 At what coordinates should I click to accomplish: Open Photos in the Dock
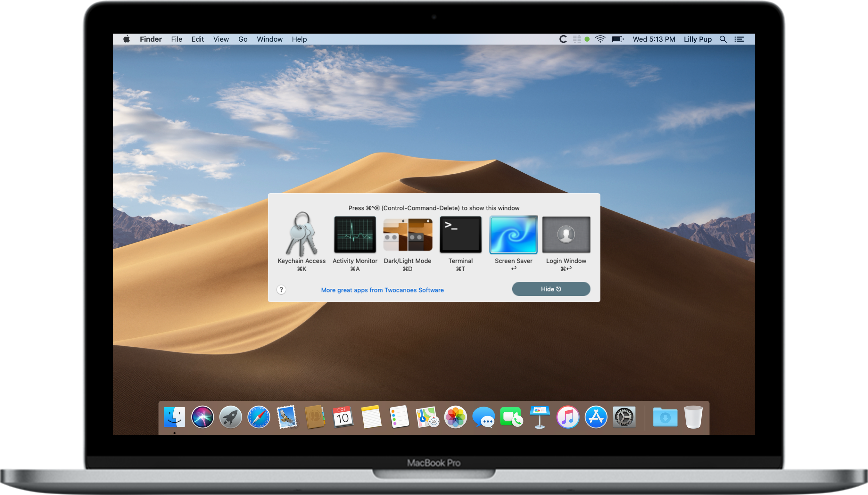point(455,417)
